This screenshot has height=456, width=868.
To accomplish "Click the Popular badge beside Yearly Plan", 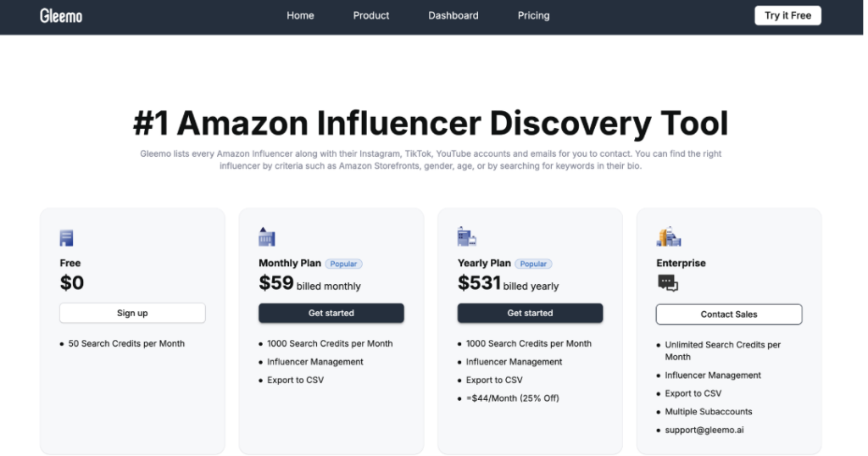I will [x=534, y=264].
